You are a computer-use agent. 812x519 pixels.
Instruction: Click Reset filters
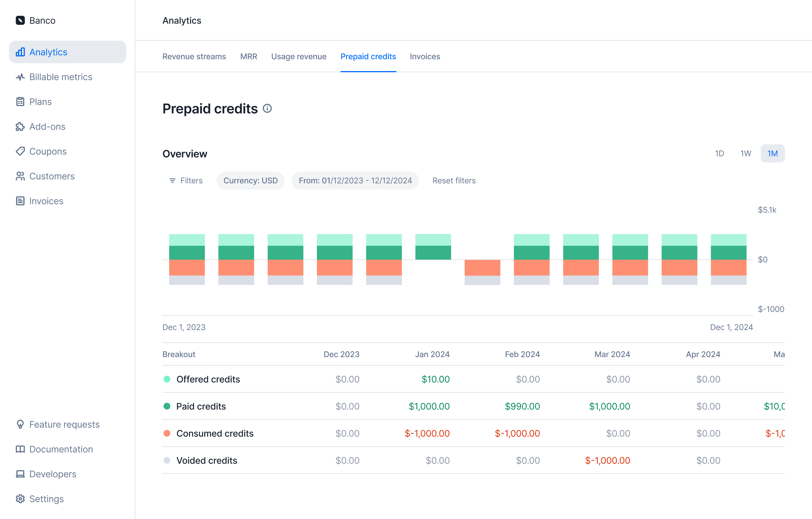[x=454, y=181]
